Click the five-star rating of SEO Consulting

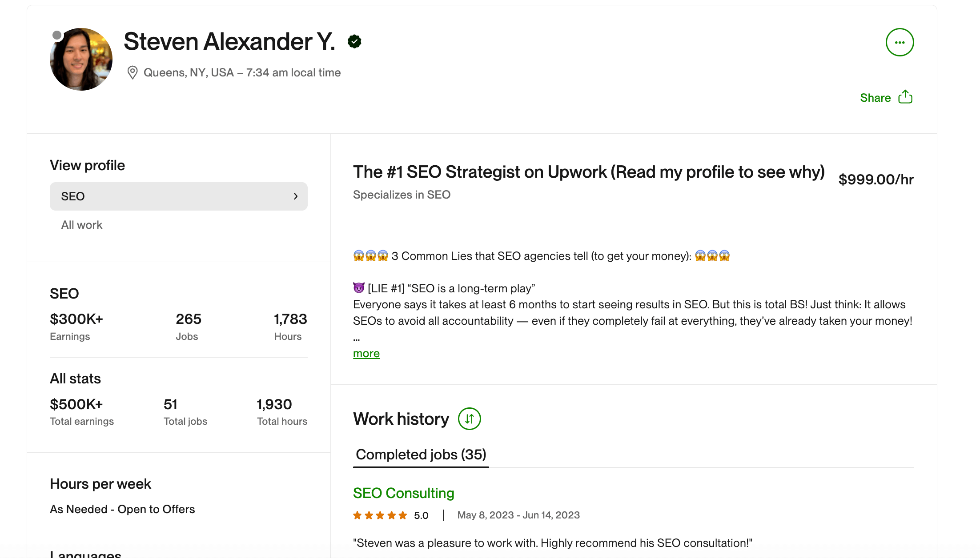pos(380,515)
